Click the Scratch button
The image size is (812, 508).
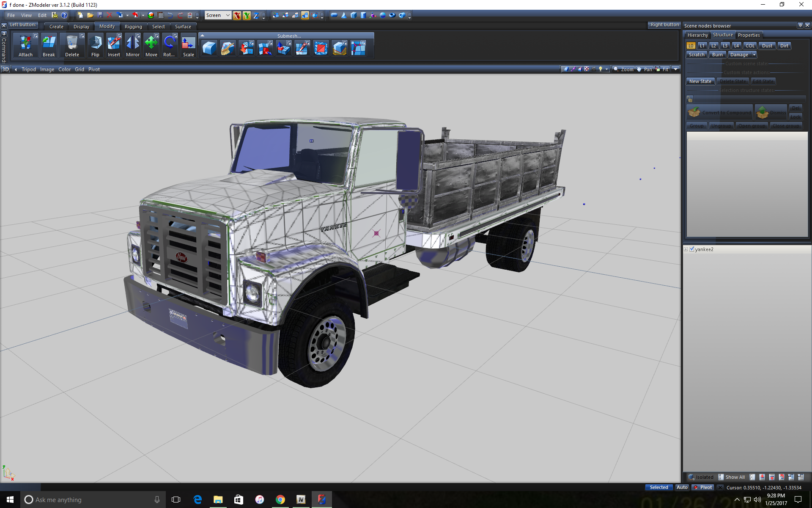tap(697, 55)
